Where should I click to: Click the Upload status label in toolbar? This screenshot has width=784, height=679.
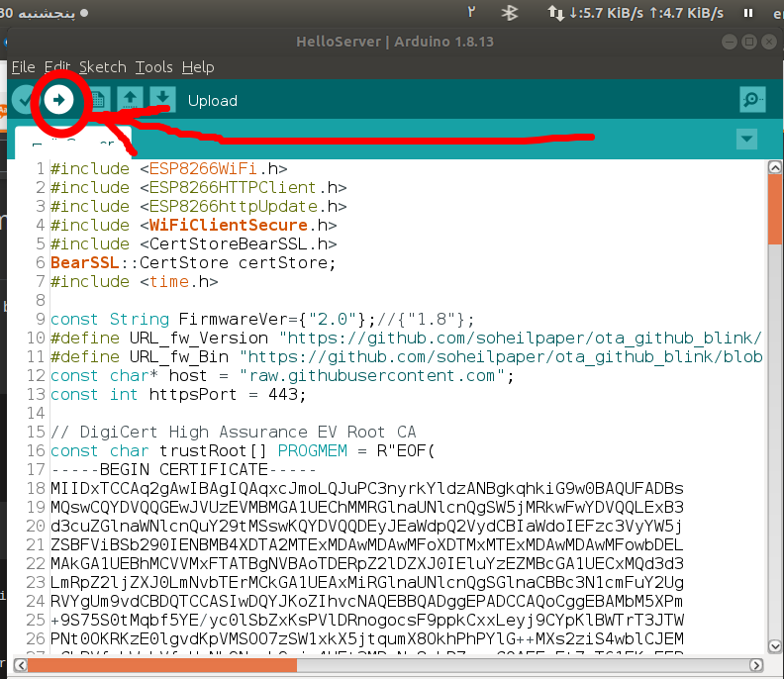213,101
